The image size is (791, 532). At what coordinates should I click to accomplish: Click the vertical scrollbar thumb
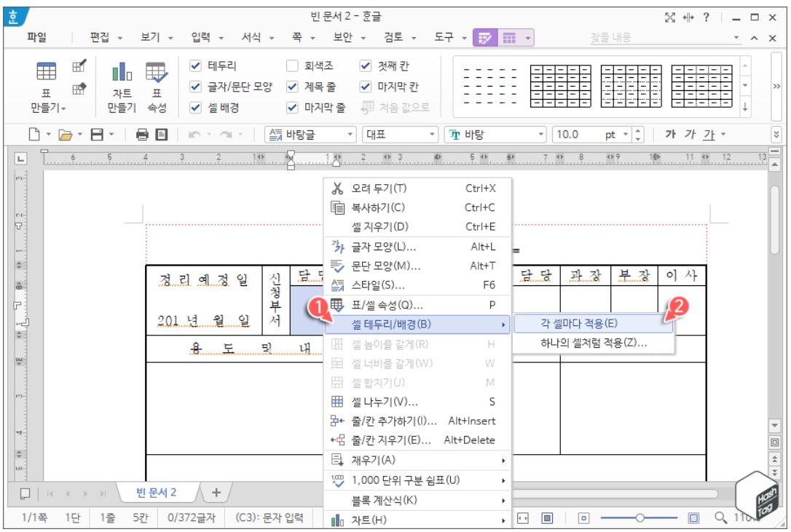[x=776, y=221]
